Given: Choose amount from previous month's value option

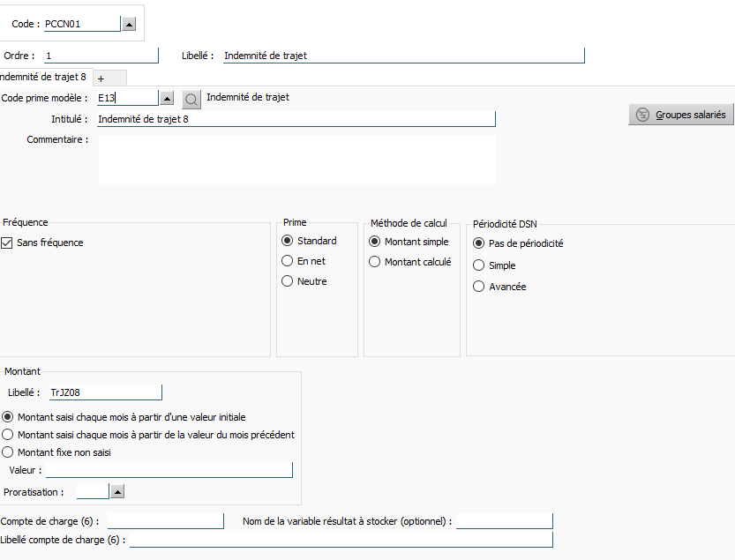Looking at the screenshot, I should (x=7, y=435).
